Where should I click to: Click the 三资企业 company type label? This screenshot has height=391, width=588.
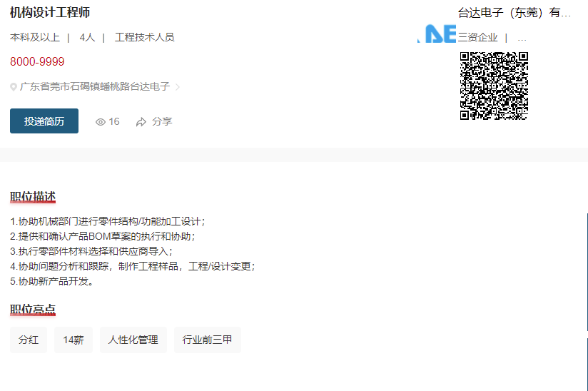(478, 38)
